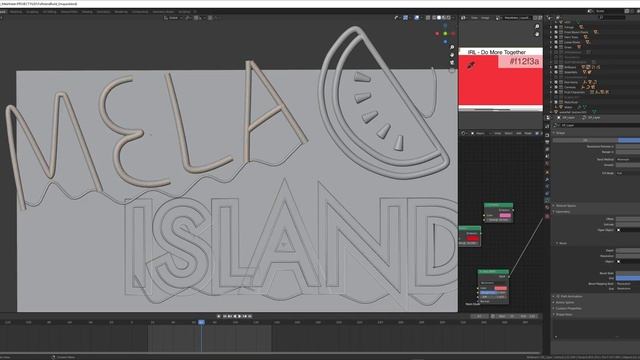This screenshot has height=360, width=640.
Task: Open the World properties tab
Action: tap(547, 164)
